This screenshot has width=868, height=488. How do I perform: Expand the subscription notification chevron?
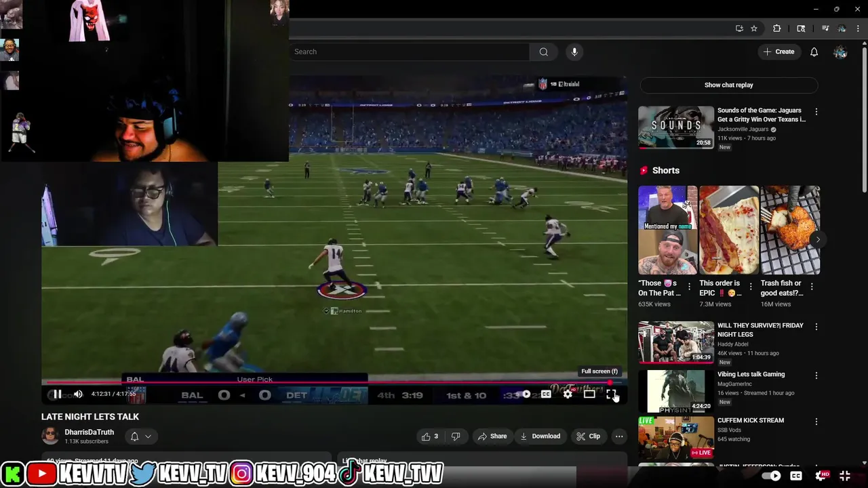pos(148,436)
